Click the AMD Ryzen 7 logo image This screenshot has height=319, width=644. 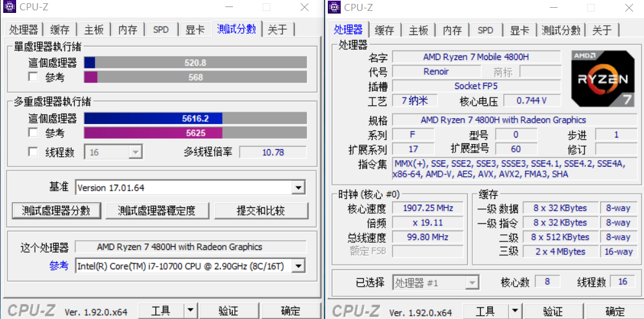603,79
